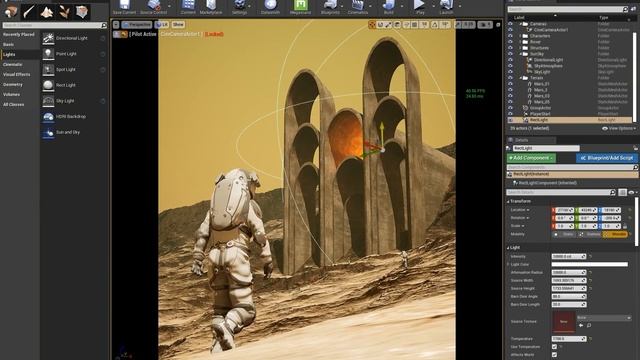Image resolution: width=640 pixels, height=360 pixels.
Task: Open the Geometry category
Action: pyautogui.click(x=13, y=84)
